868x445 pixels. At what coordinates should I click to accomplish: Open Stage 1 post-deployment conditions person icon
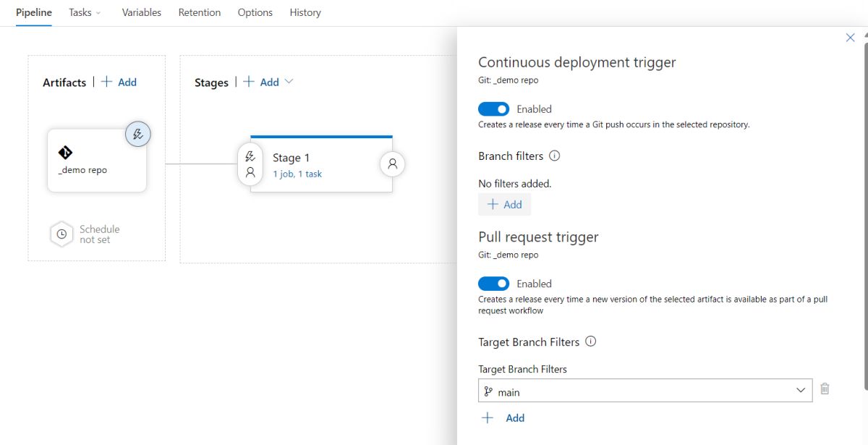[392, 164]
